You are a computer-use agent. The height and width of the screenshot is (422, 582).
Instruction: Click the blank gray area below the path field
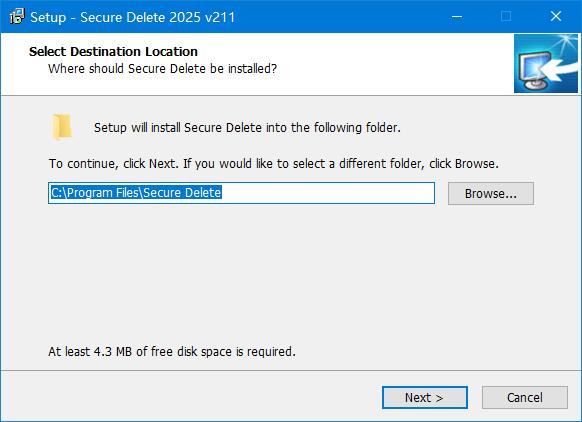click(291, 271)
